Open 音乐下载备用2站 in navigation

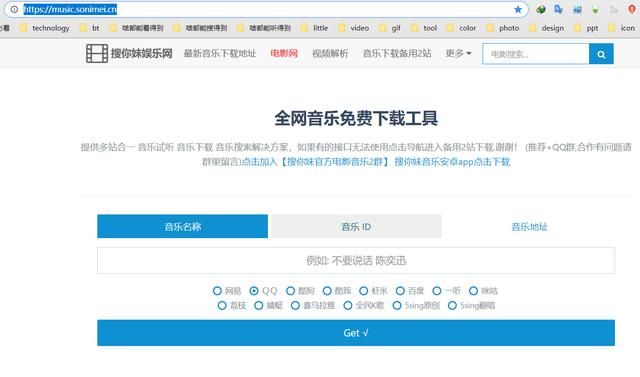pos(397,53)
